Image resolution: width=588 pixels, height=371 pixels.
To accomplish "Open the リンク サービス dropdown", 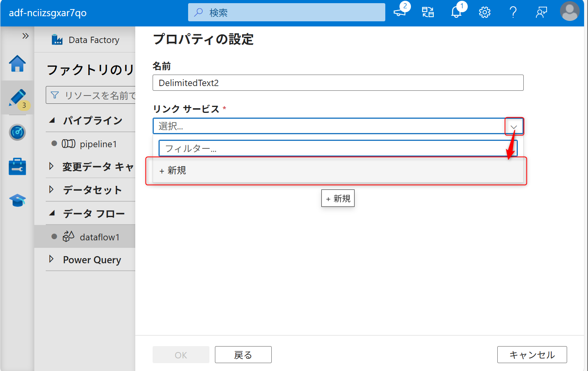I will [x=513, y=126].
